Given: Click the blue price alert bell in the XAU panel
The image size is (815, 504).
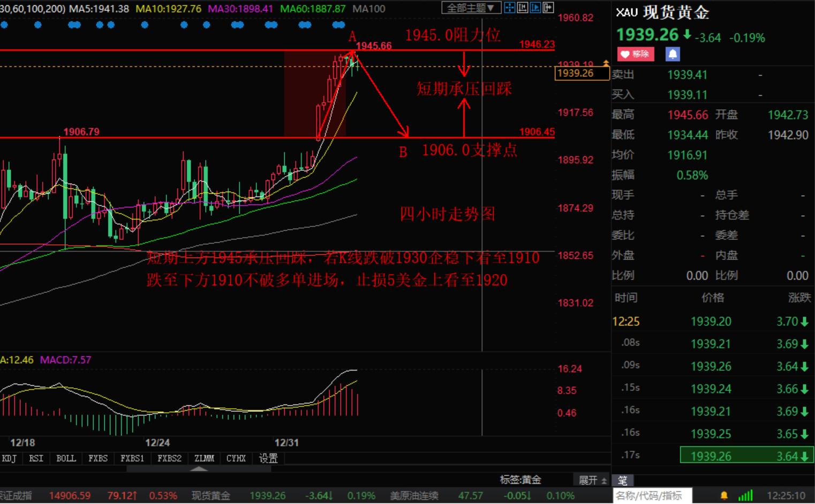Looking at the screenshot, I should point(672,54).
